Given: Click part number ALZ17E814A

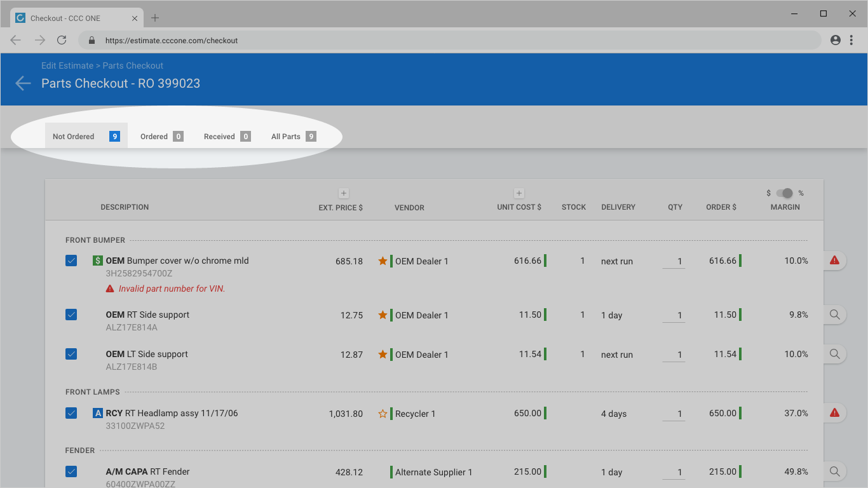Looking at the screenshot, I should (132, 328).
